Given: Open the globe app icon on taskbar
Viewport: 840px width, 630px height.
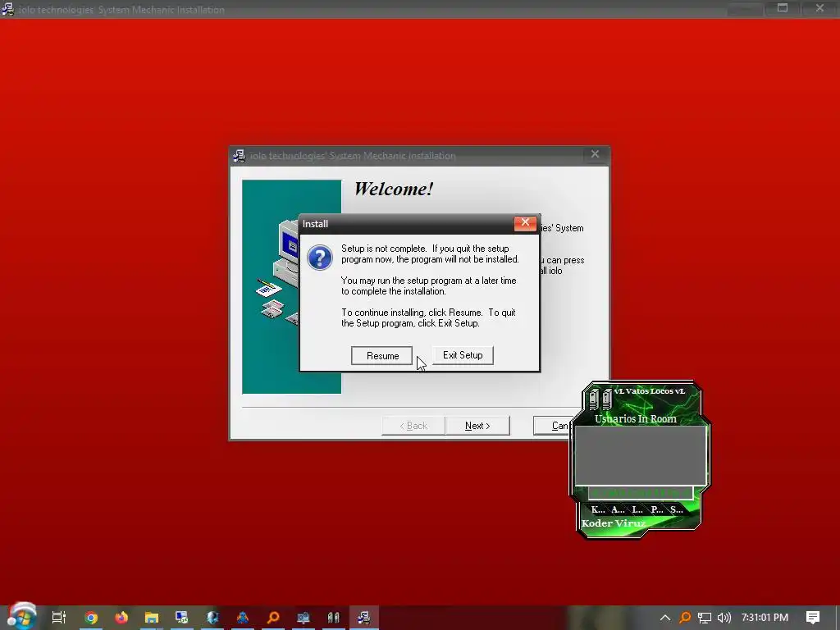Looking at the screenshot, I should (x=212, y=617).
